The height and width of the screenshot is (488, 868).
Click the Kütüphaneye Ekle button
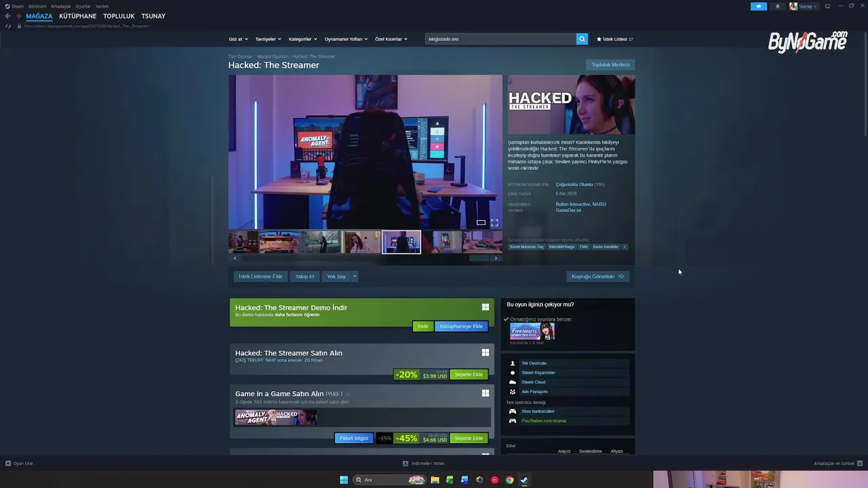461,326
